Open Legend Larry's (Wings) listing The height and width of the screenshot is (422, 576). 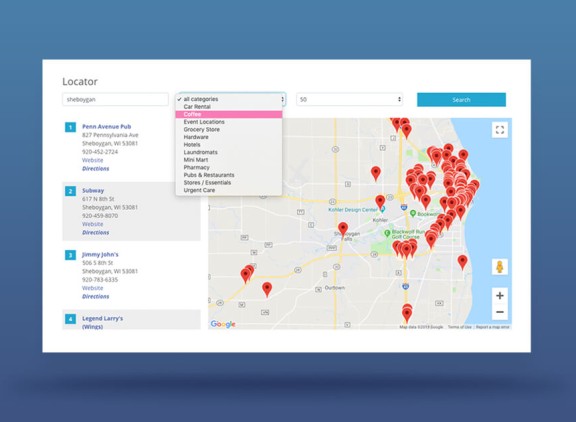pyautogui.click(x=102, y=322)
